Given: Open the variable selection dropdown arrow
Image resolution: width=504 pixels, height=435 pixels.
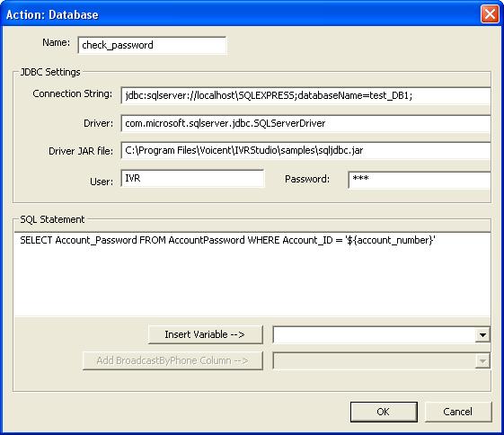Looking at the screenshot, I should 482,335.
